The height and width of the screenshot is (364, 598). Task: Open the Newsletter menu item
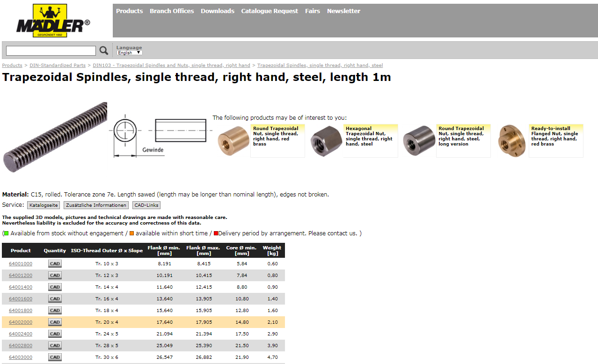pos(343,11)
